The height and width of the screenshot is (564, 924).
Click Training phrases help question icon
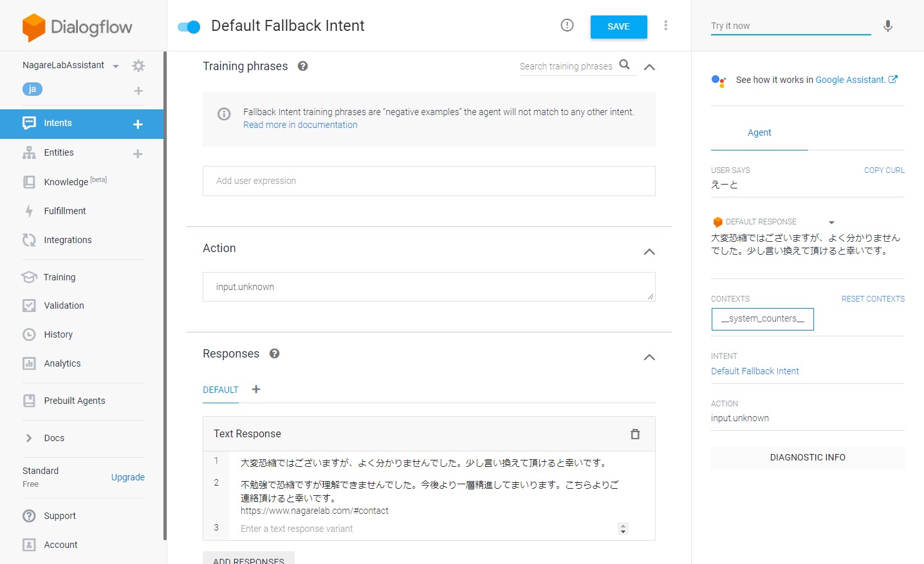pyautogui.click(x=302, y=66)
